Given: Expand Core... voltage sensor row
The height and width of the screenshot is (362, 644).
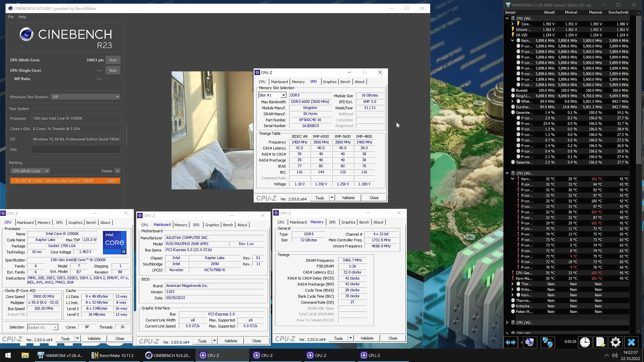Looking at the screenshot, I should (x=513, y=24).
